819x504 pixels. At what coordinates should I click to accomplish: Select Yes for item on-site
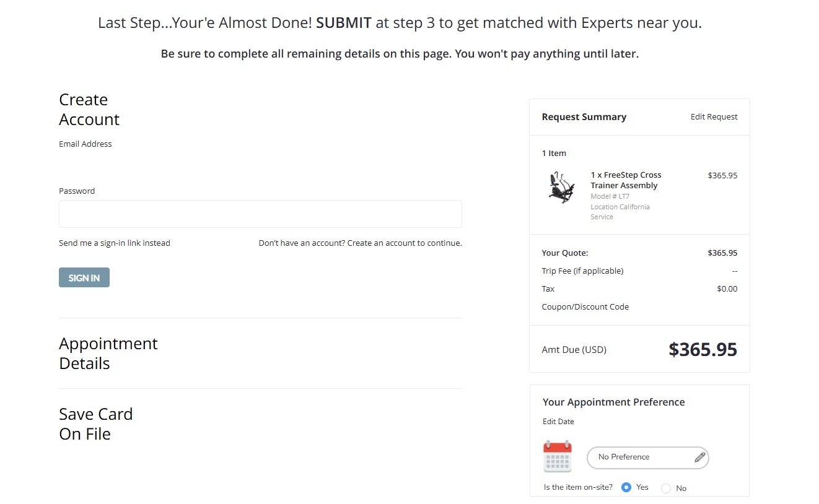click(x=626, y=487)
